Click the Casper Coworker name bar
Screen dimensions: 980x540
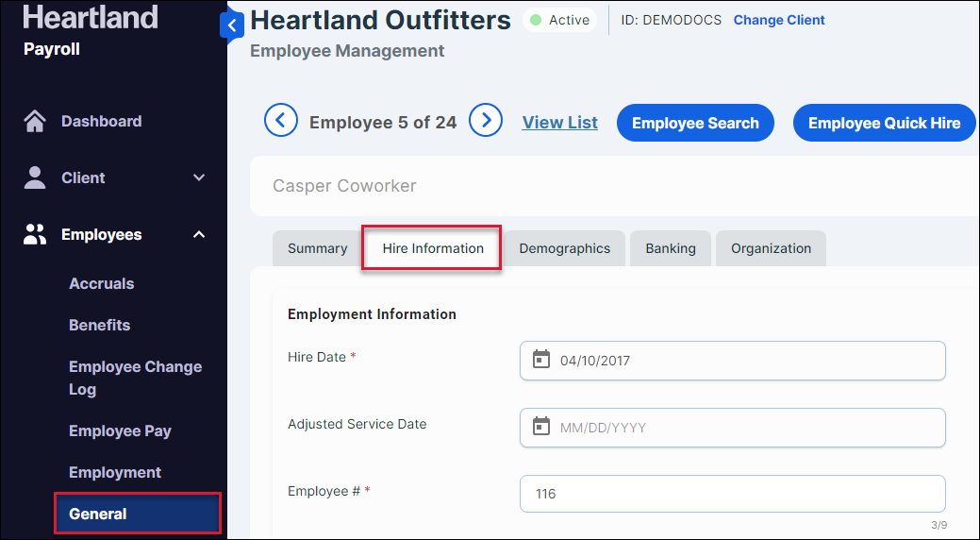(614, 186)
